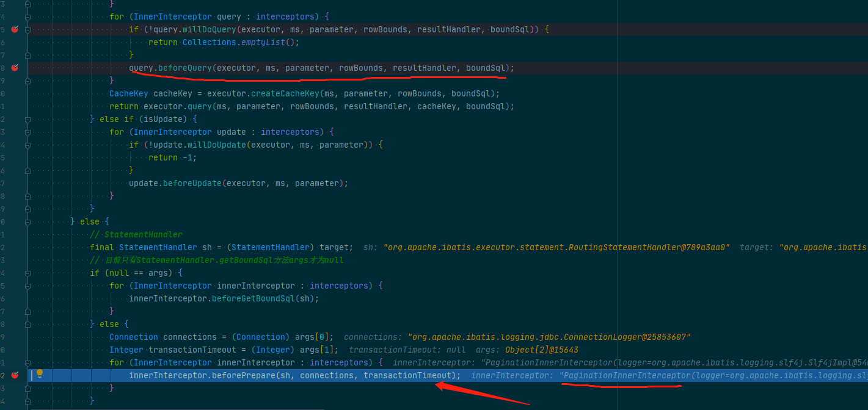Click the fold icon beside the outer else block
The height and width of the screenshot is (410, 868).
pyautogui.click(x=27, y=221)
